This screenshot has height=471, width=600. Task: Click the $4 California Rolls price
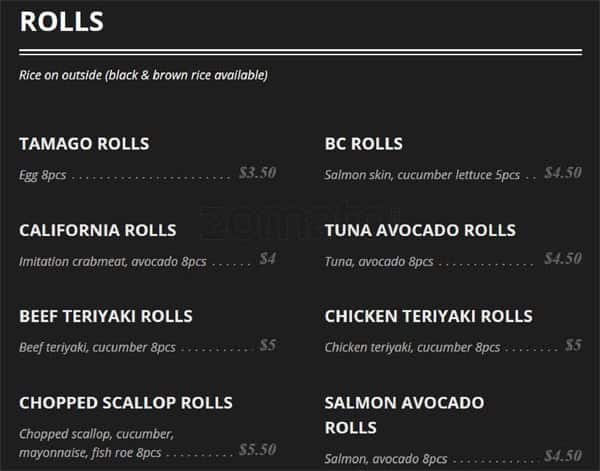pos(267,258)
